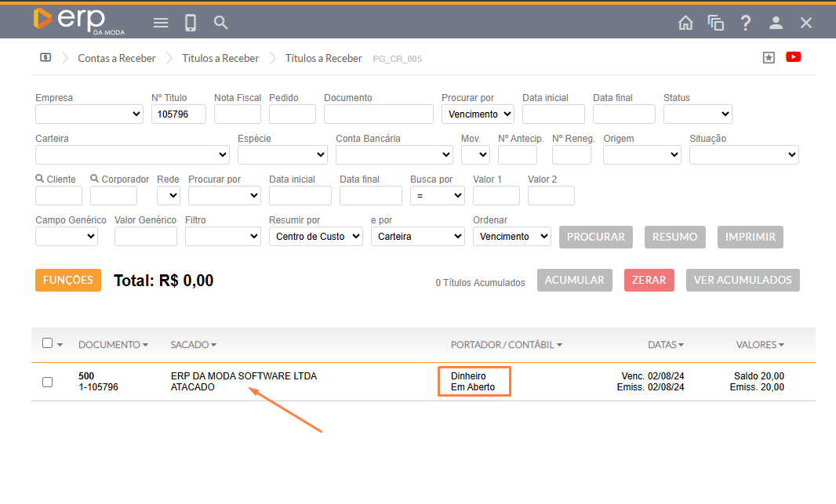Open the hamburger menu icon
Viewport: 836px width, 504px height.
pos(161,23)
